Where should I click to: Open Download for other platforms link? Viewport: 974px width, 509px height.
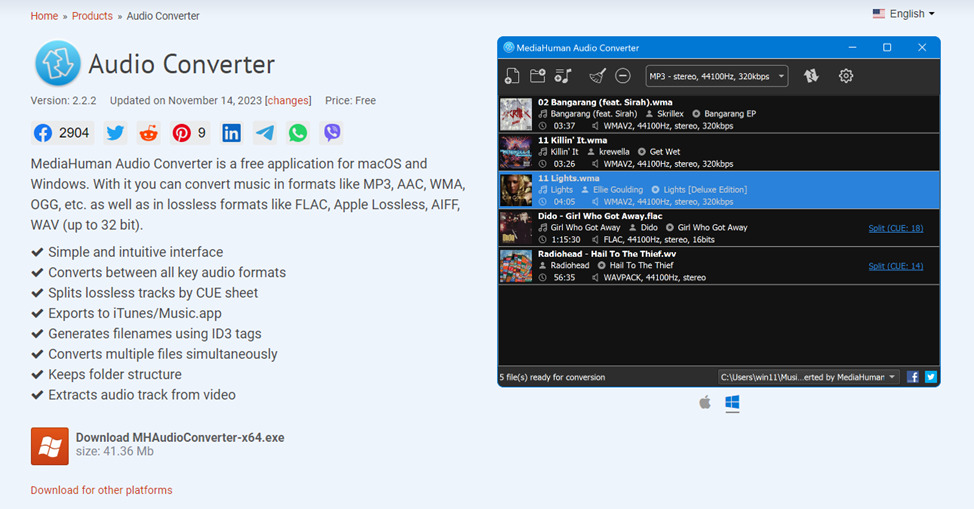(101, 490)
